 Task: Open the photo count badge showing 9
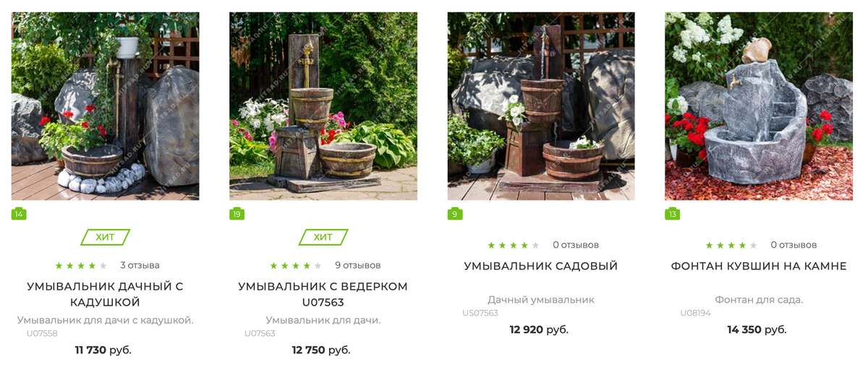[x=455, y=214]
